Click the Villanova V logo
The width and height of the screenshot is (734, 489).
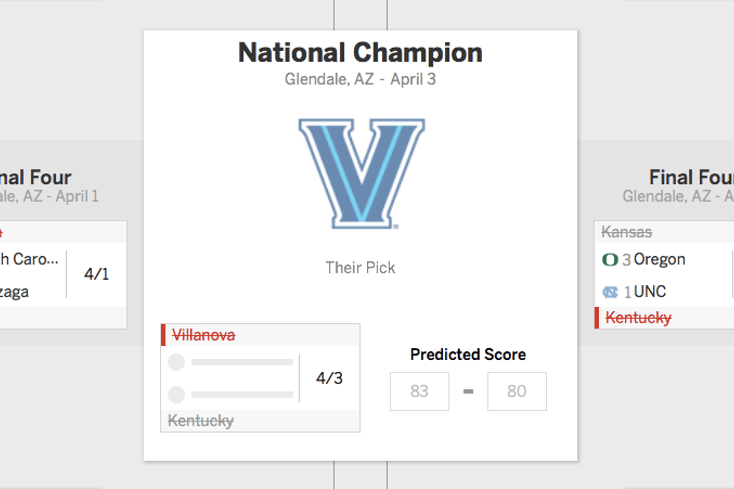point(361,174)
